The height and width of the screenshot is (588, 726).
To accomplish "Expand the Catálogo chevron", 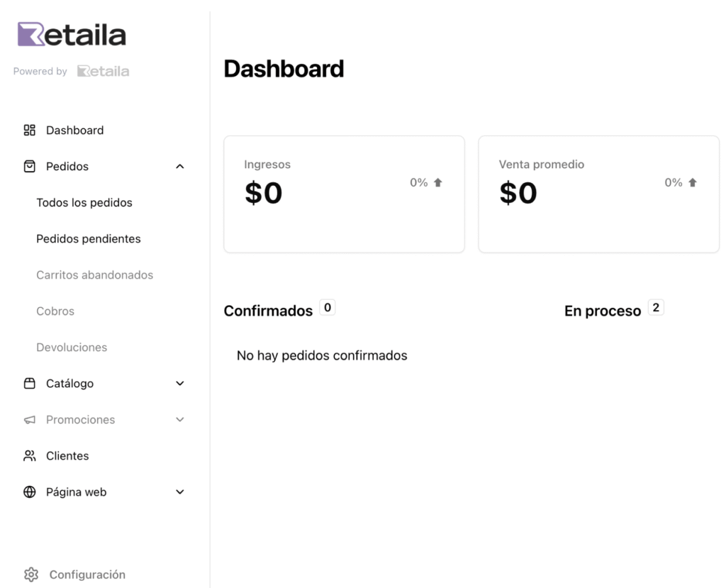I will pyautogui.click(x=180, y=384).
